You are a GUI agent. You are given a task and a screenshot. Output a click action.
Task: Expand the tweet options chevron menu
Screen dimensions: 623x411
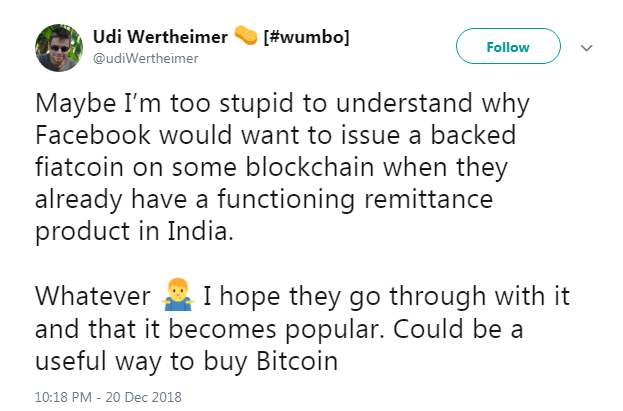click(587, 47)
